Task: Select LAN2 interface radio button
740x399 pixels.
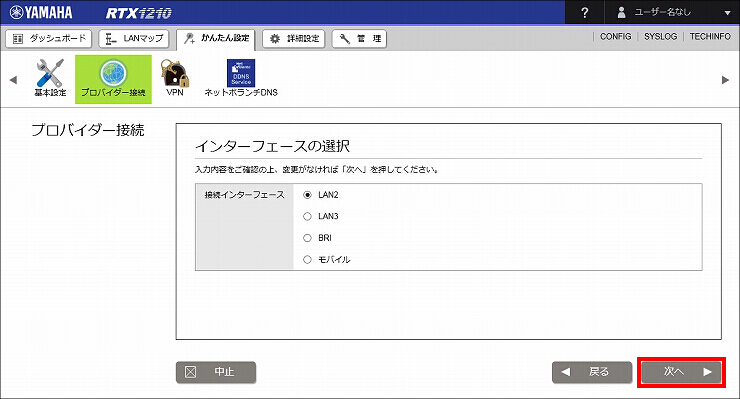Action: coord(307,195)
